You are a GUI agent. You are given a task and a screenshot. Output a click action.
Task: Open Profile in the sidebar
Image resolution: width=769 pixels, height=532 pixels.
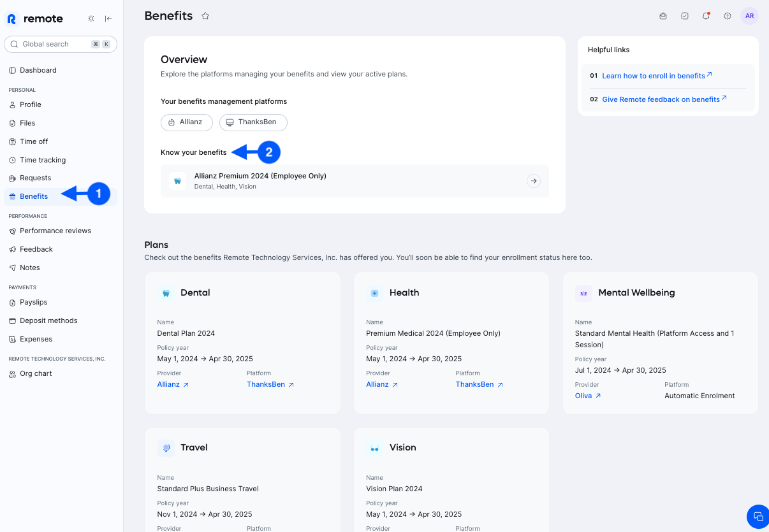click(61, 104)
